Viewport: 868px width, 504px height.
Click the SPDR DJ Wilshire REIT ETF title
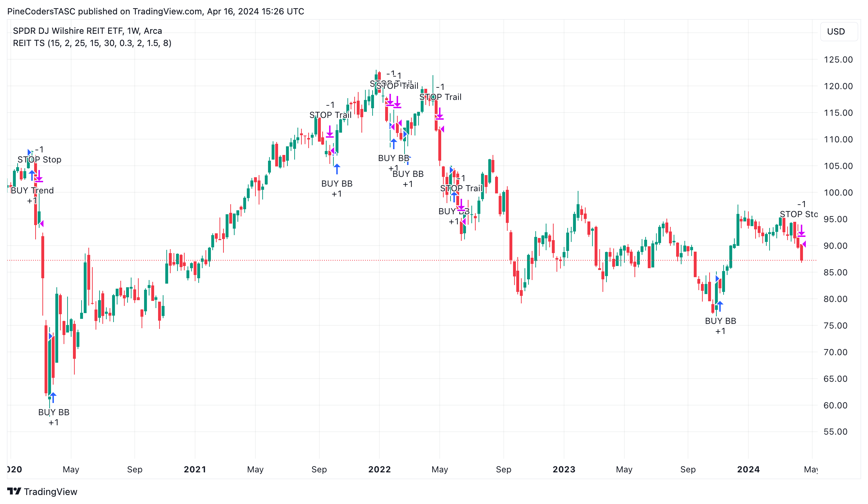[x=88, y=31]
